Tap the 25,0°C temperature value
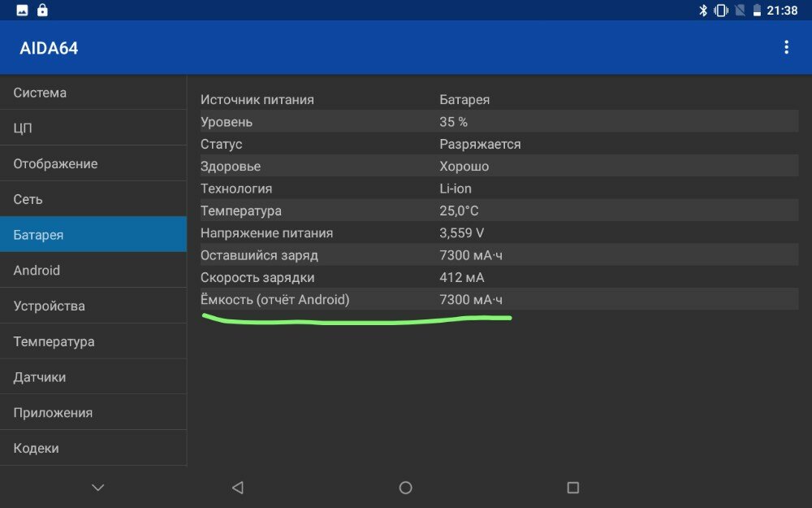This screenshot has width=812, height=508. click(x=459, y=211)
